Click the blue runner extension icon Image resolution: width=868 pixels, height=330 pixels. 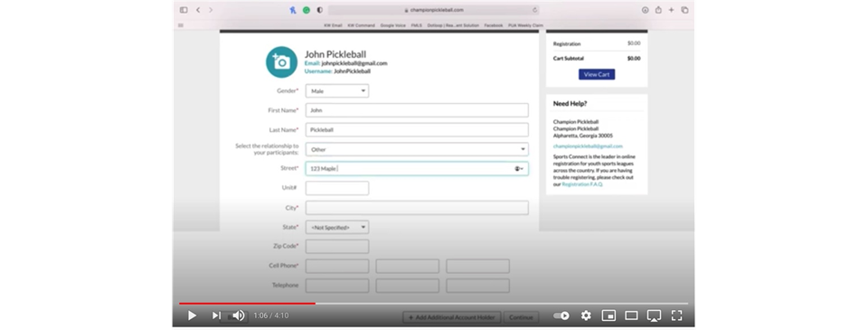pos(293,10)
